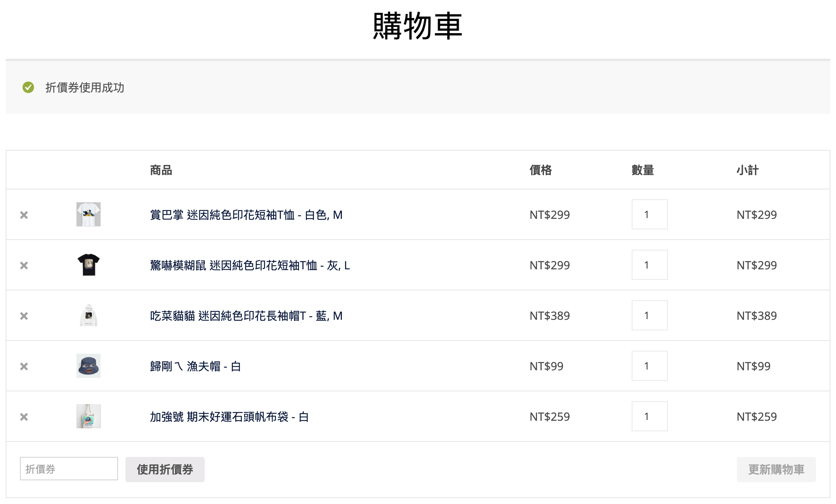Click white T-shirt product thumbnail
Image resolution: width=836 pixels, height=504 pixels.
tap(89, 214)
